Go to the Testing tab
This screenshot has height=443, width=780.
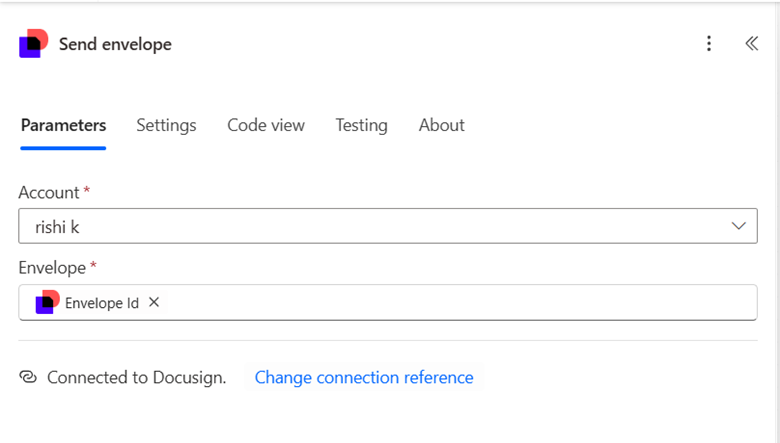[x=361, y=125]
